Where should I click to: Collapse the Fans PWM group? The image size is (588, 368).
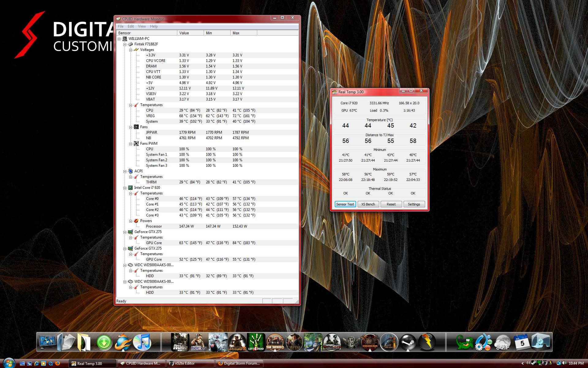(131, 144)
